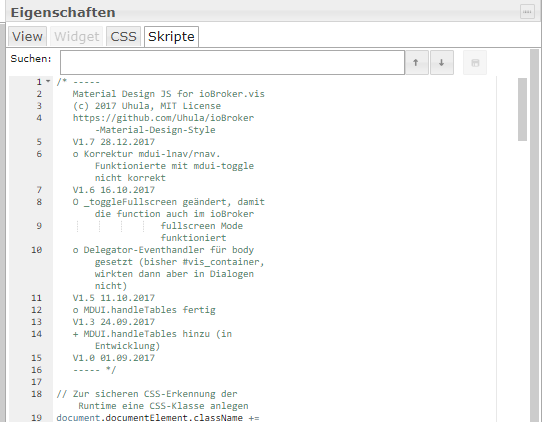The width and height of the screenshot is (542, 422).
Task: Click text "wirkten dann aber in Dialogen"
Action: point(174,274)
